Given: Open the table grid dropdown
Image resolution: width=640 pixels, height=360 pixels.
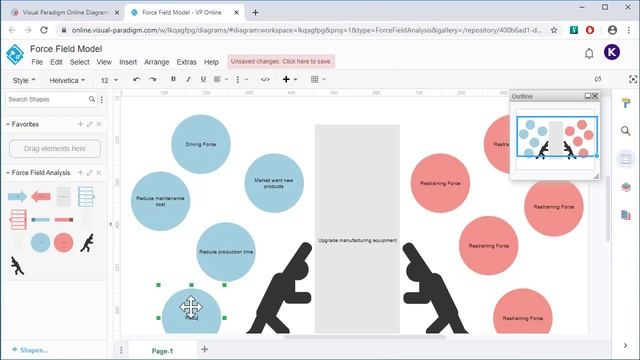Looking at the screenshot, I should click(x=318, y=79).
